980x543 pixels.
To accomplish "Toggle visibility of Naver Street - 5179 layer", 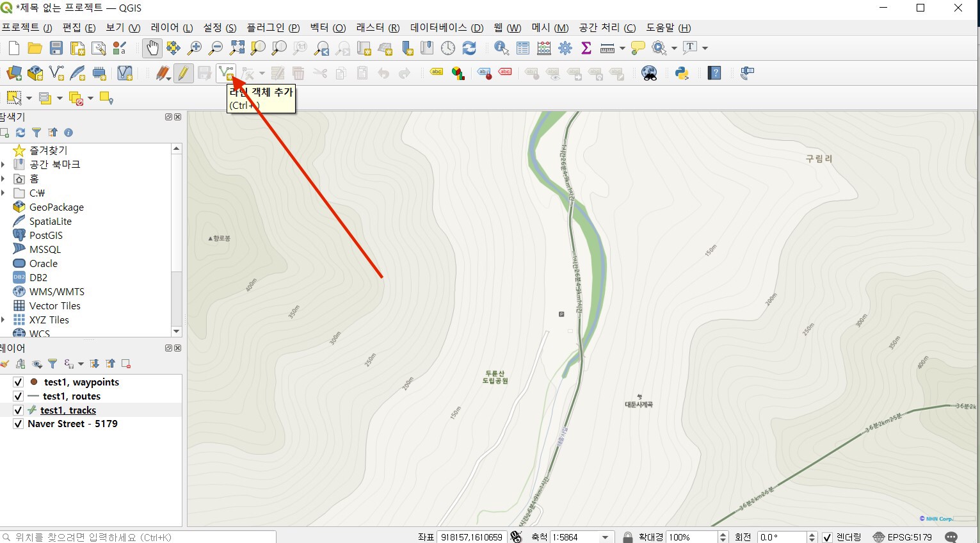I will point(19,424).
